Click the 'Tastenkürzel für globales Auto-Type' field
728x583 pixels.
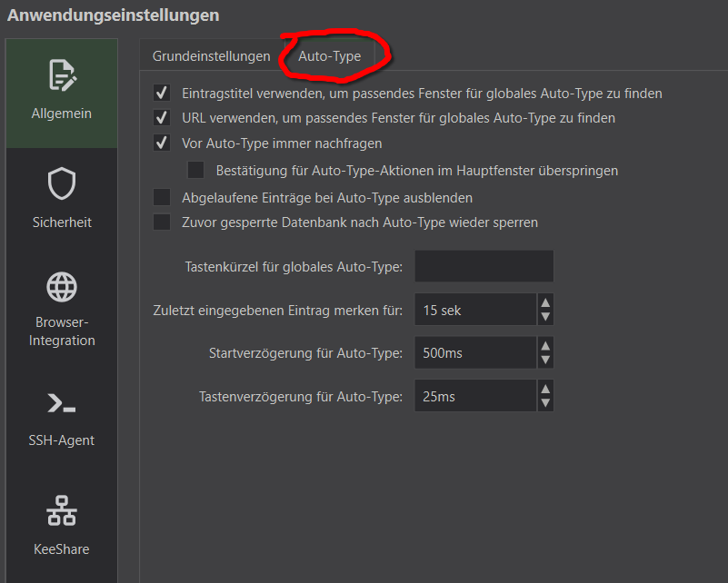pos(484,265)
